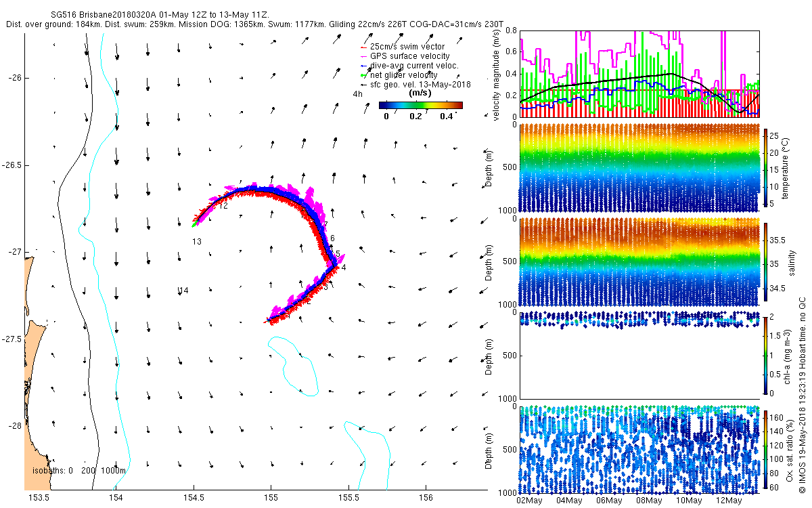Click the 'isobaths: 0 200 1000m' caption
This screenshot has height=508, width=812.
click(x=79, y=470)
